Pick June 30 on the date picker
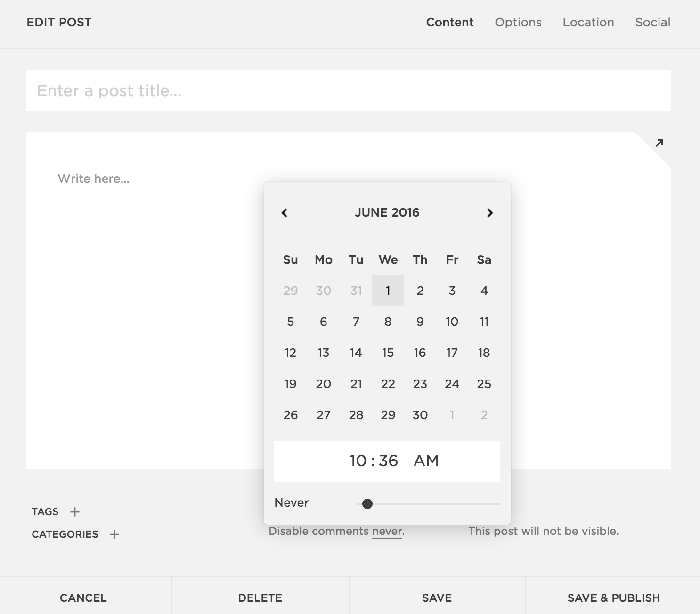Screen dimensions: 700x614 [420, 415]
